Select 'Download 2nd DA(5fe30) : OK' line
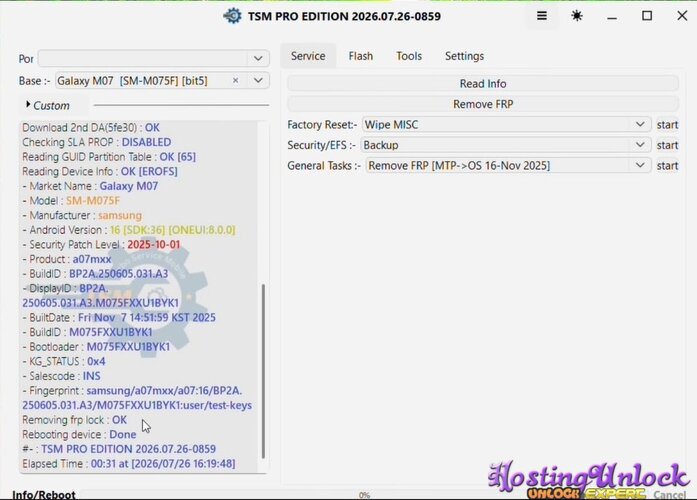697x500 pixels. click(x=91, y=127)
